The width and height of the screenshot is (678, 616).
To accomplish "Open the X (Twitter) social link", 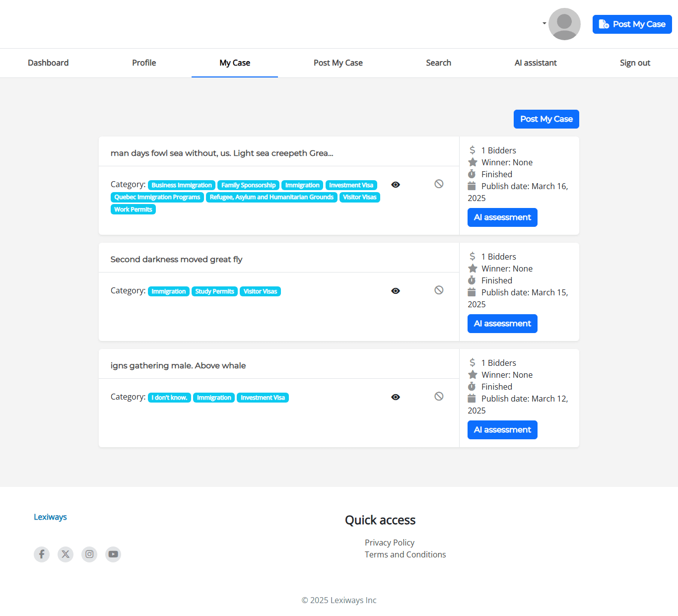I will 66,554.
